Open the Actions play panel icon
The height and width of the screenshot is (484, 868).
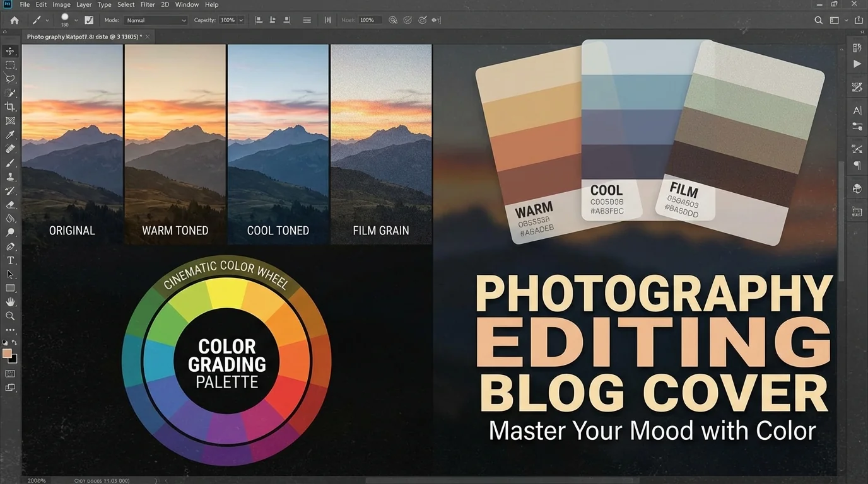[x=857, y=64]
